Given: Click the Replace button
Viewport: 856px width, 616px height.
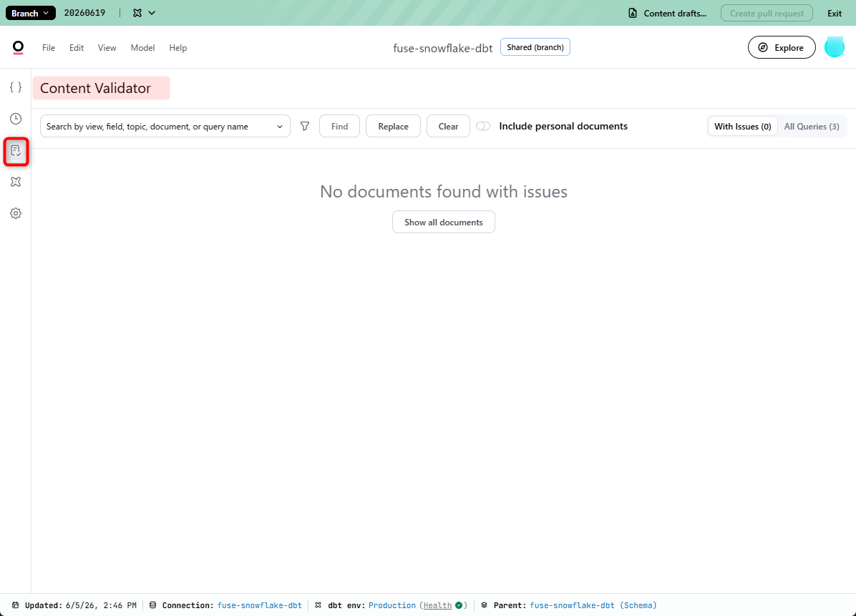Looking at the screenshot, I should point(393,126).
